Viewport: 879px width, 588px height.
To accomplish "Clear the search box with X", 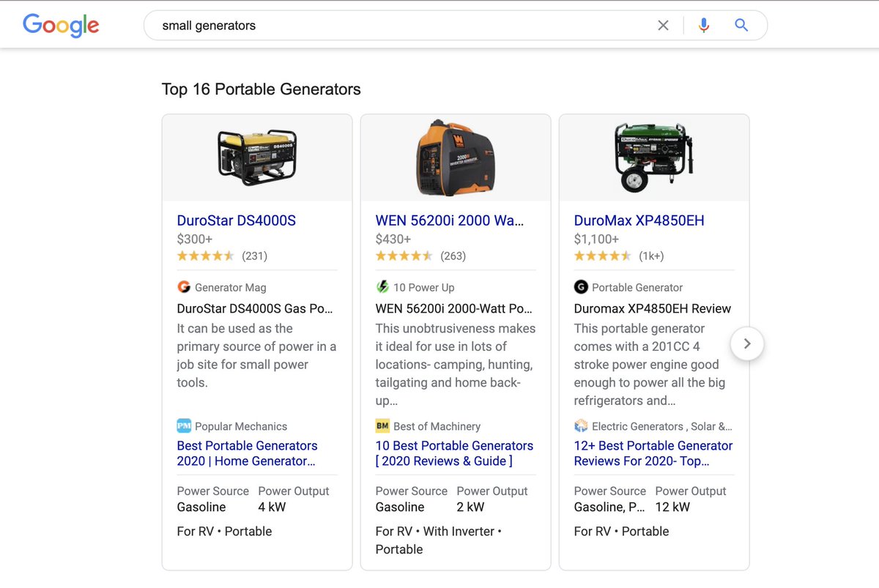I will tap(663, 26).
